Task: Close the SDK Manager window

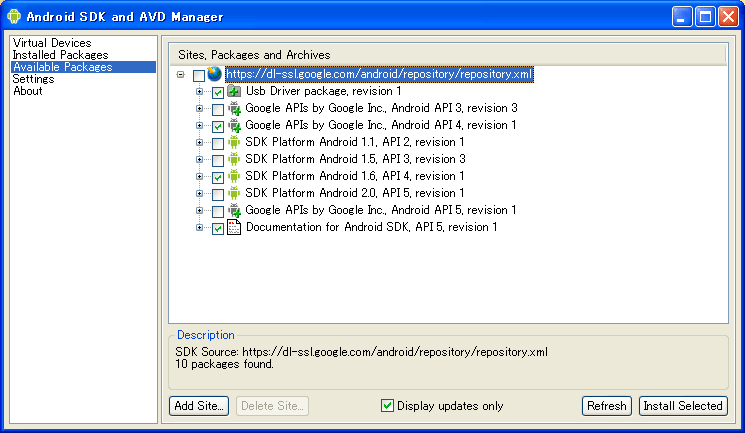Action: tap(728, 17)
